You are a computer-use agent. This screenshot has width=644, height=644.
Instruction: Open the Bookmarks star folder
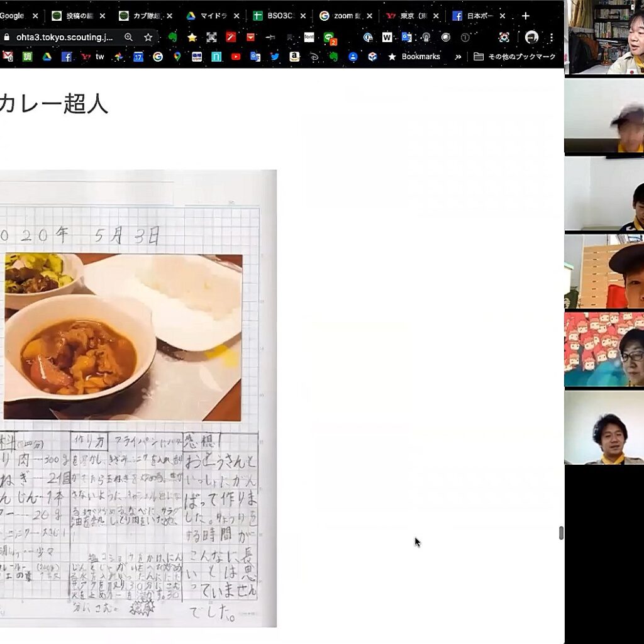coord(414,57)
